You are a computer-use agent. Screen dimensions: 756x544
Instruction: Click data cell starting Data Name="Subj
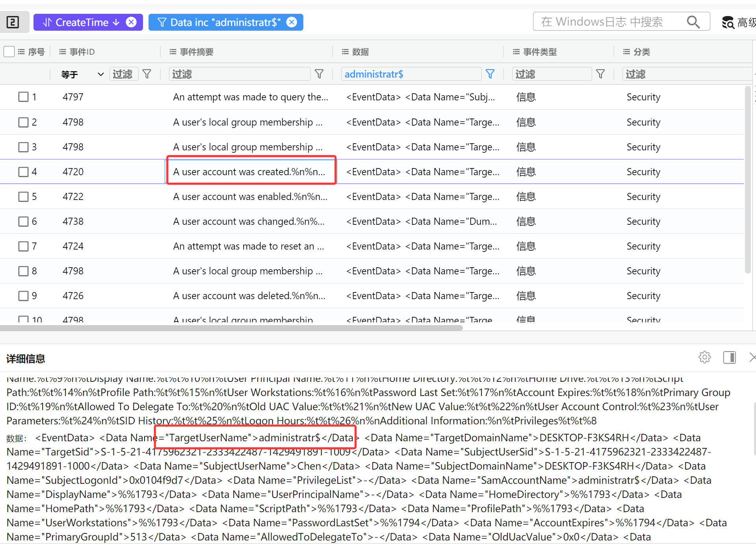pos(420,97)
